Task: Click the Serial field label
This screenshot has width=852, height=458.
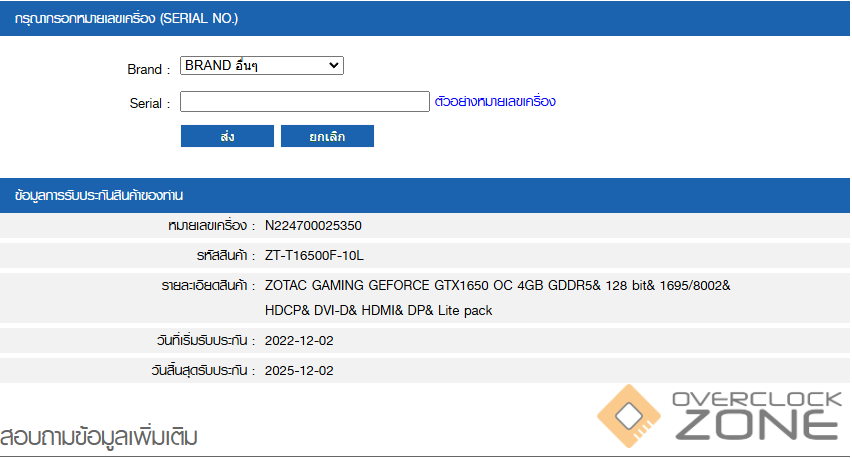Action: click(149, 103)
